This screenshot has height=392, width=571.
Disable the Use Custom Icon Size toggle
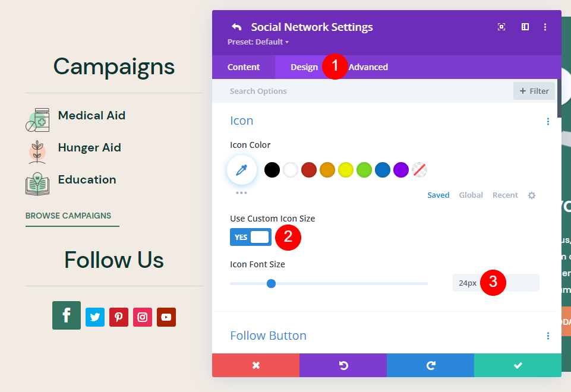pos(251,237)
